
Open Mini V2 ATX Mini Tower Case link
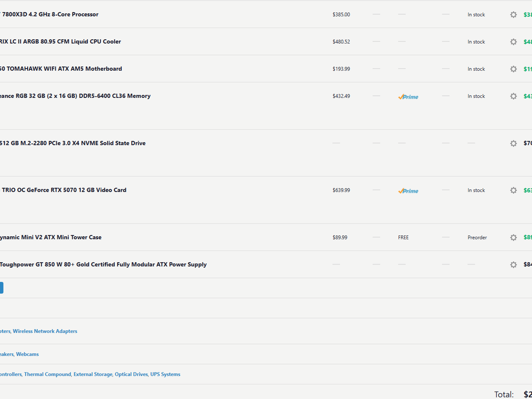(x=51, y=237)
